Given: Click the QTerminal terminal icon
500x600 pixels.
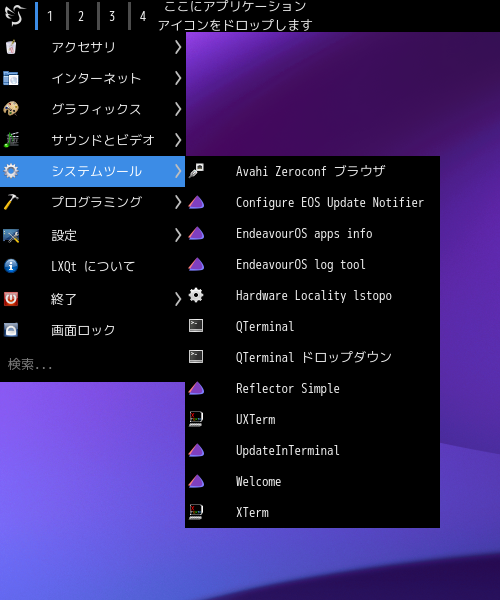Looking at the screenshot, I should coord(196,326).
